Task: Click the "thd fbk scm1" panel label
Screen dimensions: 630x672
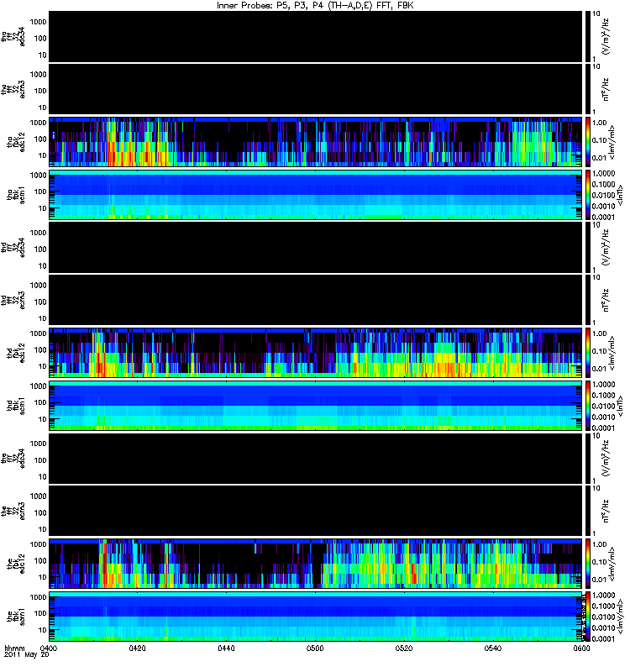Action: click(16, 406)
